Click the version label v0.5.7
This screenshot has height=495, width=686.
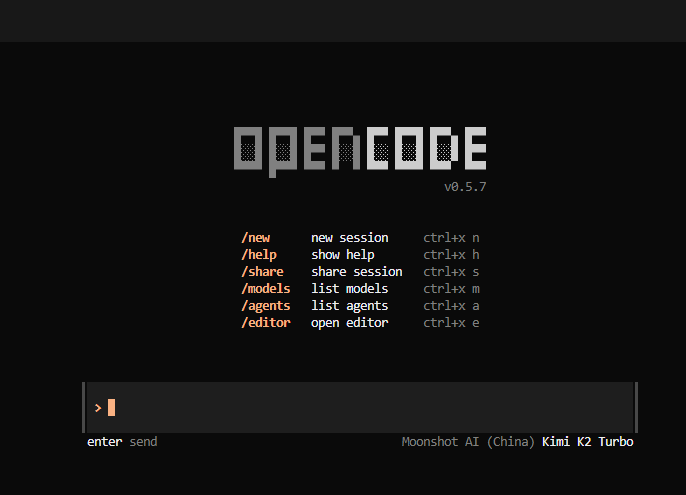point(465,187)
